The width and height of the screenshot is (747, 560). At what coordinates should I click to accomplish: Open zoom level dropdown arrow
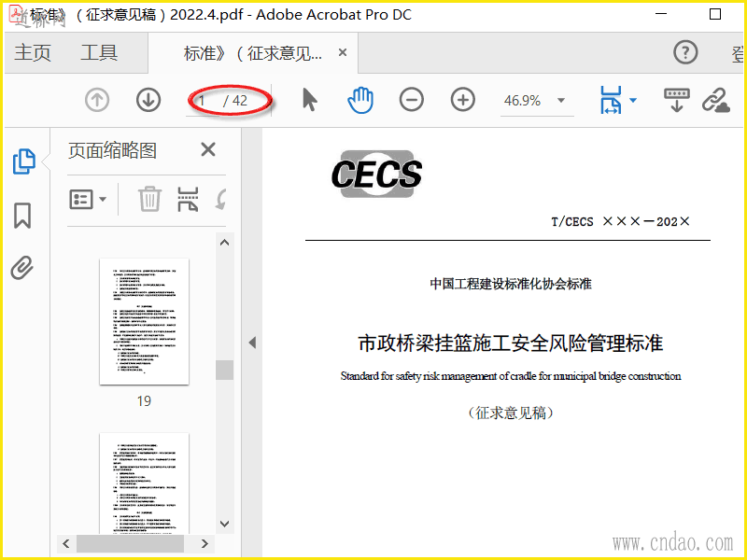(x=561, y=101)
